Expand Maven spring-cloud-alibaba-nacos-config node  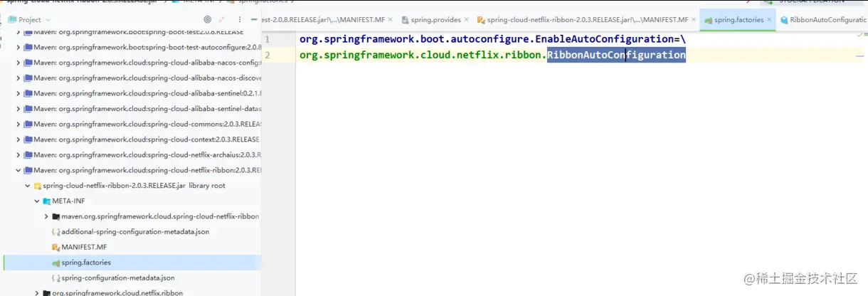click(18, 63)
